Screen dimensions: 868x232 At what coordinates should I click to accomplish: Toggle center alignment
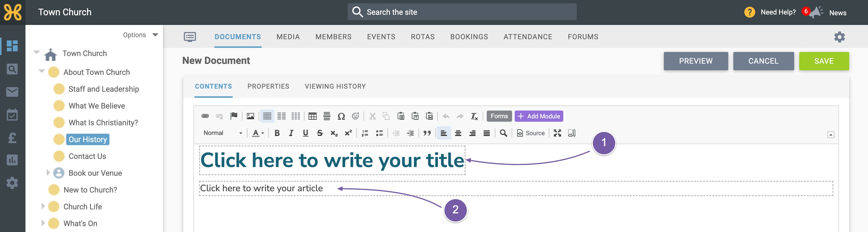point(458,133)
